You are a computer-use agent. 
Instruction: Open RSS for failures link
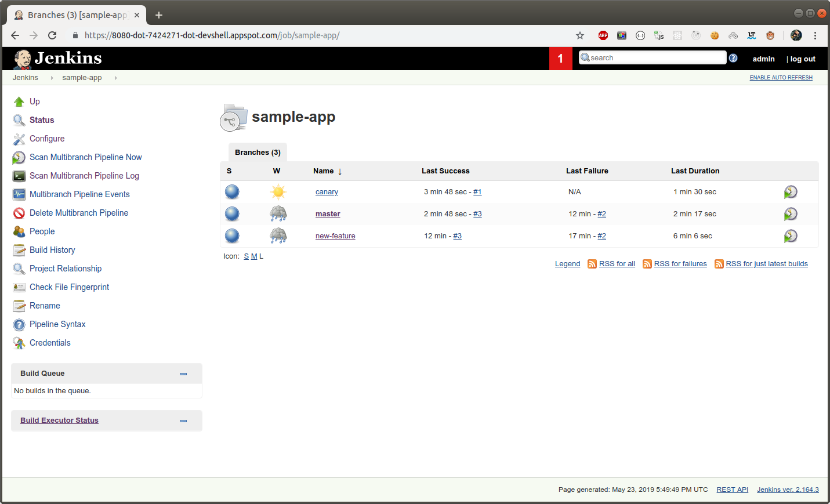(680, 264)
